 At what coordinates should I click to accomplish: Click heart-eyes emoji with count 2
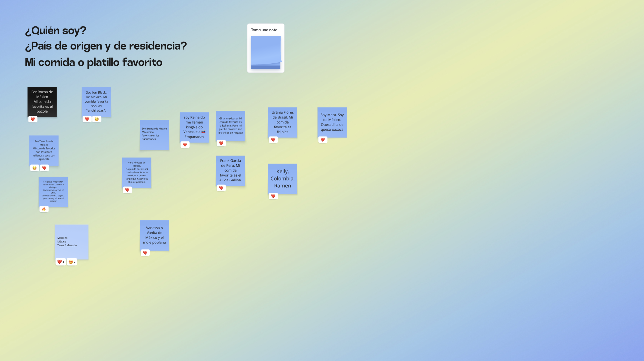coord(72,262)
